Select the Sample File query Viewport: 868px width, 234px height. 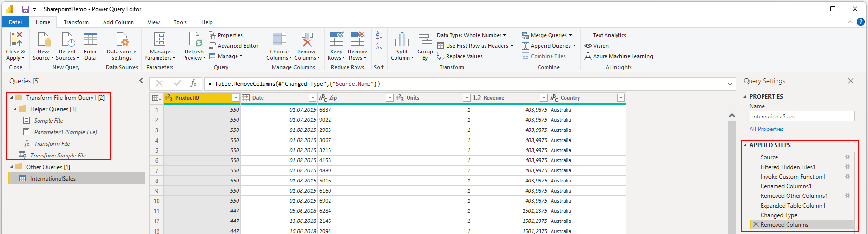click(48, 121)
